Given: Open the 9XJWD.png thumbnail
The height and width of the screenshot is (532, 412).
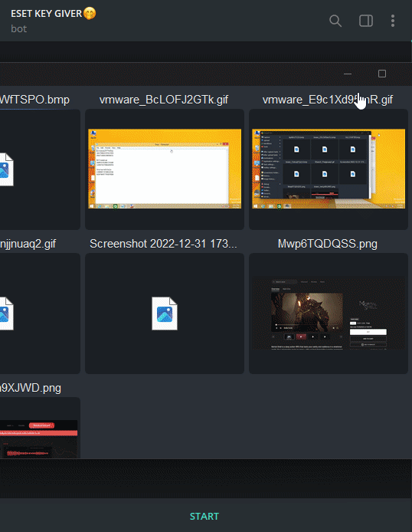Looking at the screenshot, I should pyautogui.click(x=38, y=439).
